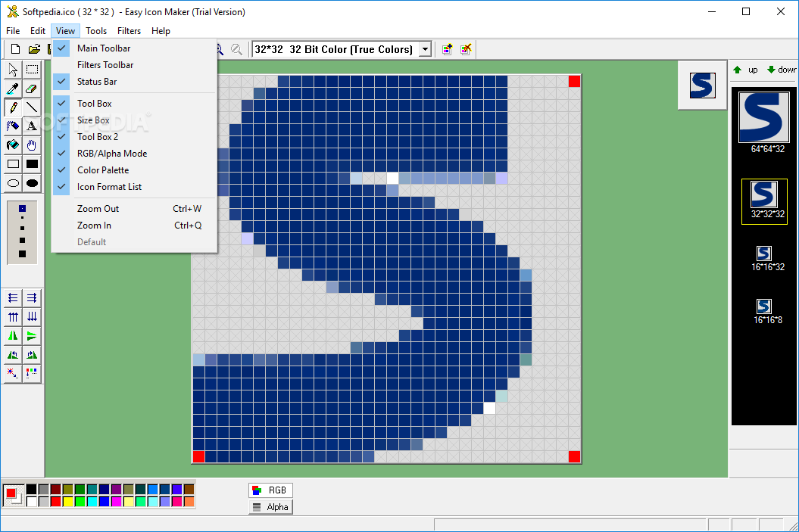The image size is (799, 532).
Task: Switch to RGB mode
Action: tap(270, 490)
